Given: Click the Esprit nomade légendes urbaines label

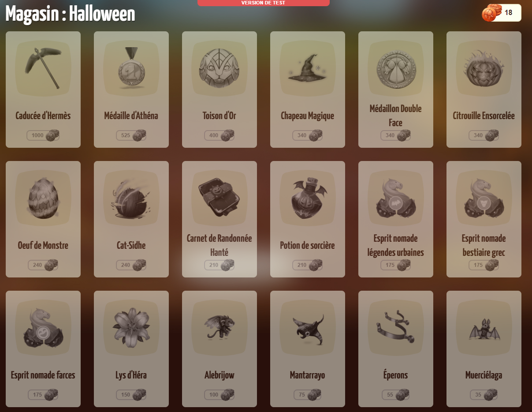Looking at the screenshot, I should (x=396, y=245).
